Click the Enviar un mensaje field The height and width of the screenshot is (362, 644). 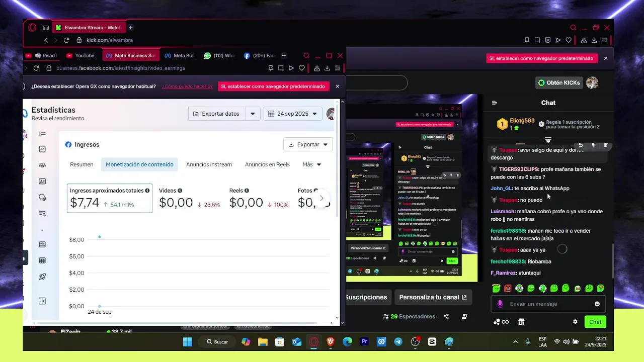coord(548,304)
